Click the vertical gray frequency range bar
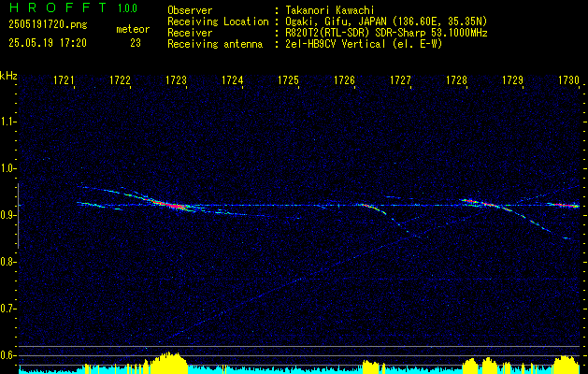Viewport: 588px width, 374px height. point(19,216)
